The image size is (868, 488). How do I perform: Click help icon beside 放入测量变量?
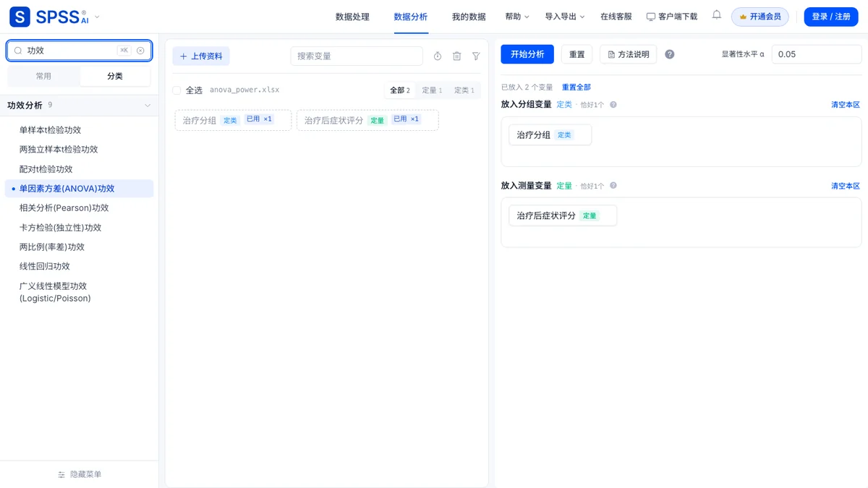[x=613, y=186]
